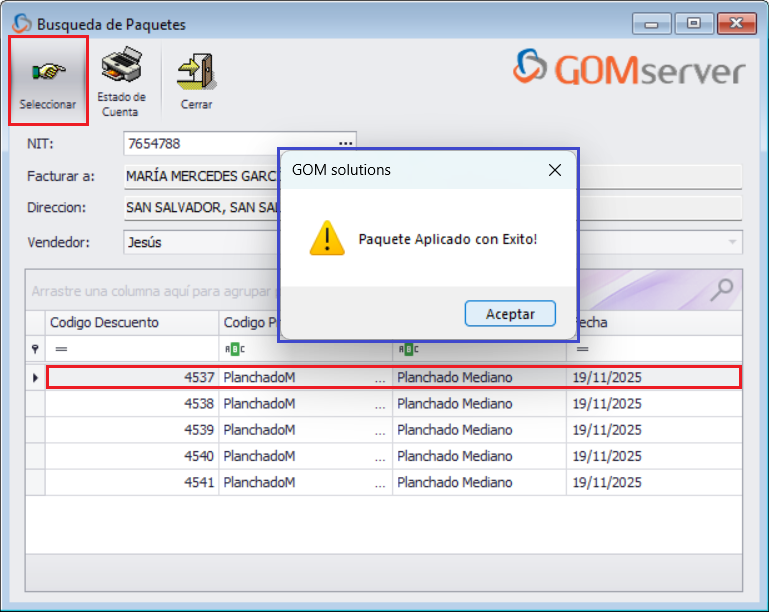The height and width of the screenshot is (612, 769).
Task: Open the Vendedor dropdown arrow
Action: point(733,242)
